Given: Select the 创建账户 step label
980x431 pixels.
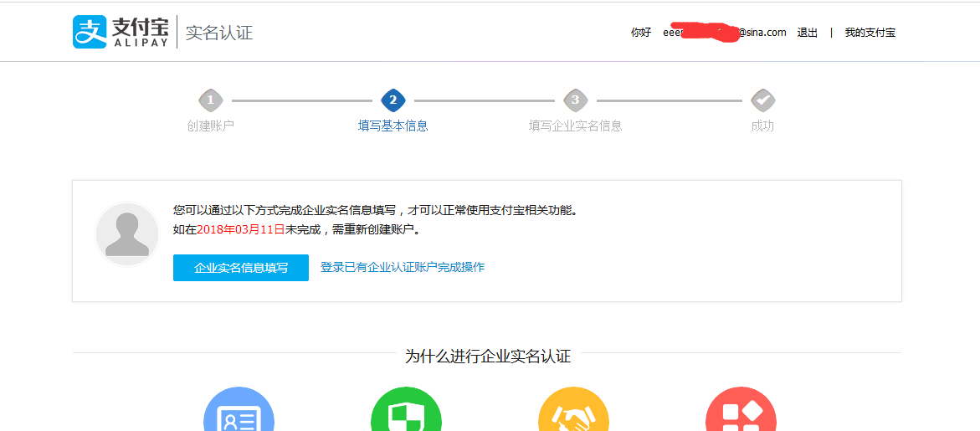Looking at the screenshot, I should pos(210,126).
